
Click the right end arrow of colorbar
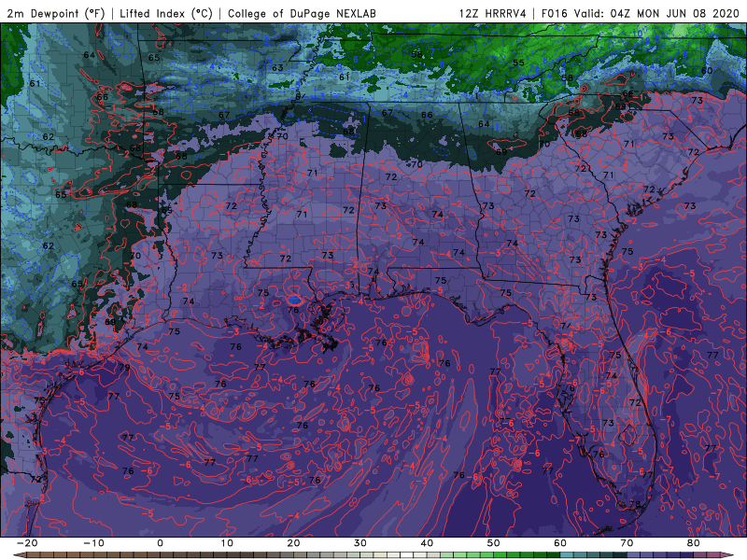tap(728, 555)
